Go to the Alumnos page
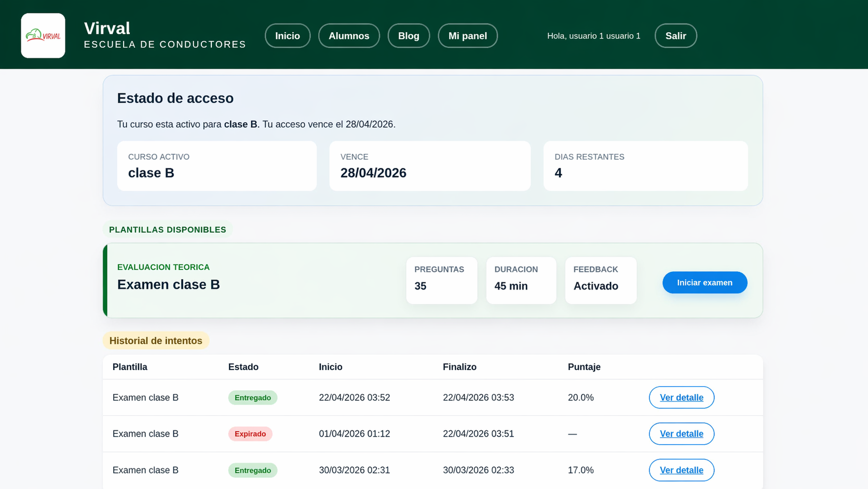Viewport: 868px width, 489px height. click(x=349, y=36)
